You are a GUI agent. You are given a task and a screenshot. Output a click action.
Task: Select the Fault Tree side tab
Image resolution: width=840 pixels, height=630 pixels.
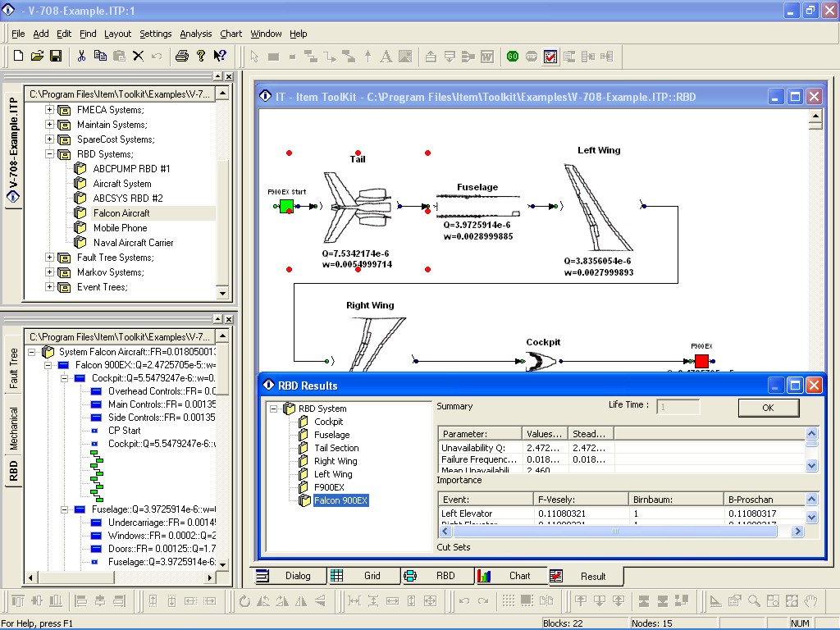pyautogui.click(x=13, y=368)
